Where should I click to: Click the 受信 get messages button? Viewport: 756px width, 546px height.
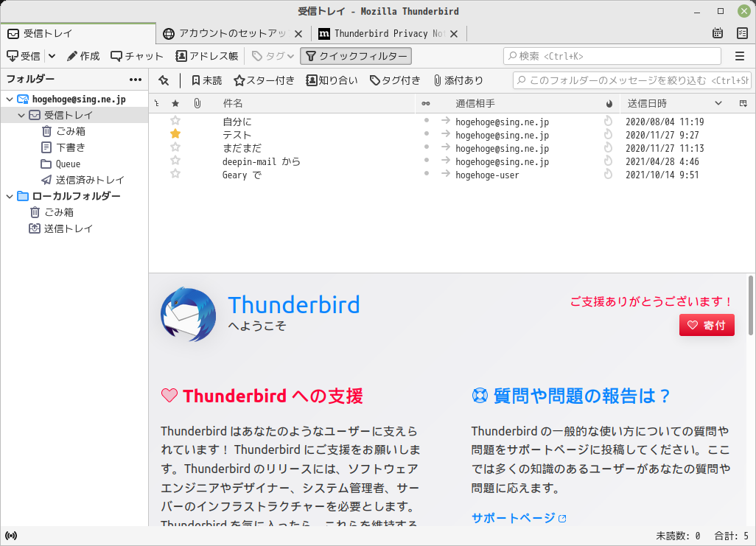click(24, 57)
